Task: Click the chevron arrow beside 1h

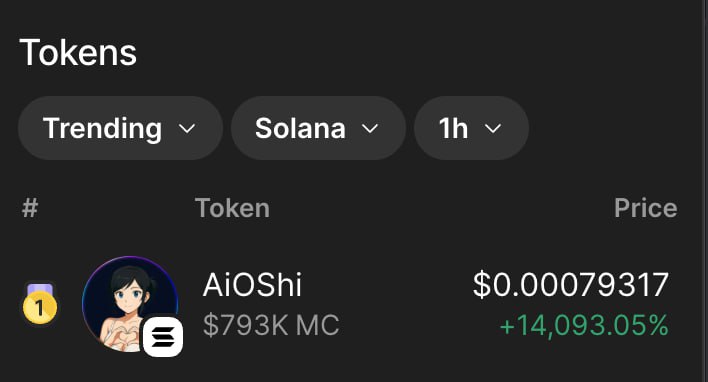Action: [493, 129]
